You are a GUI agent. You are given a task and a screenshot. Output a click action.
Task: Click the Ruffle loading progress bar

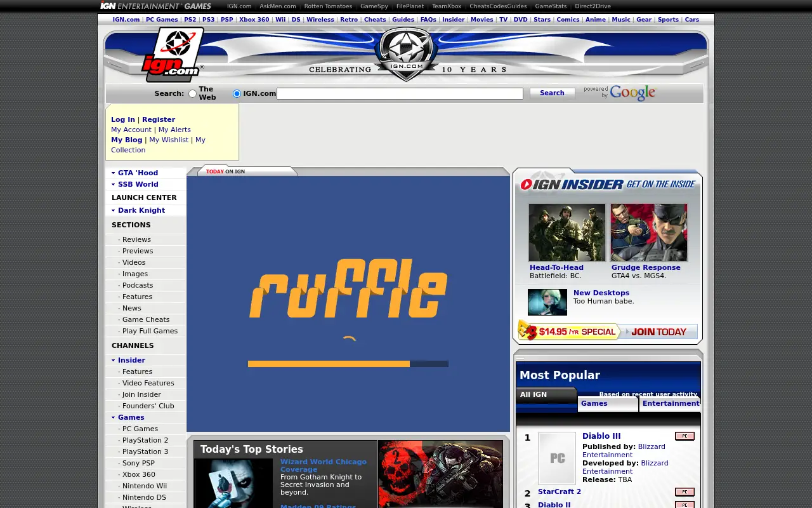click(348, 364)
